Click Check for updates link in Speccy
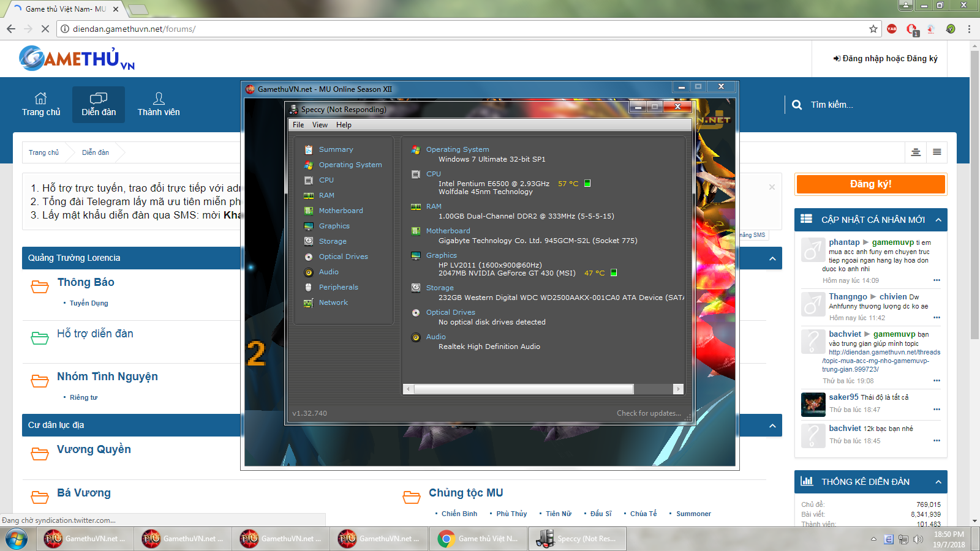 tap(649, 413)
